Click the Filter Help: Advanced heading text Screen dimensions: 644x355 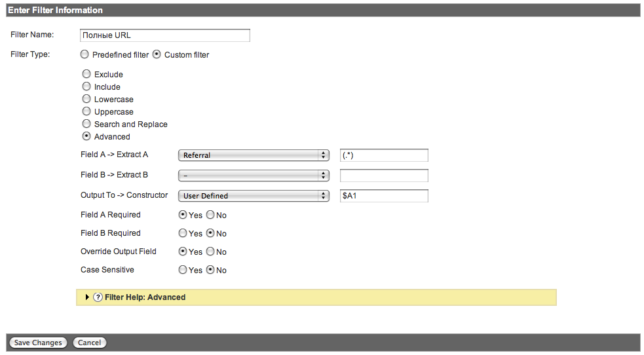(145, 297)
